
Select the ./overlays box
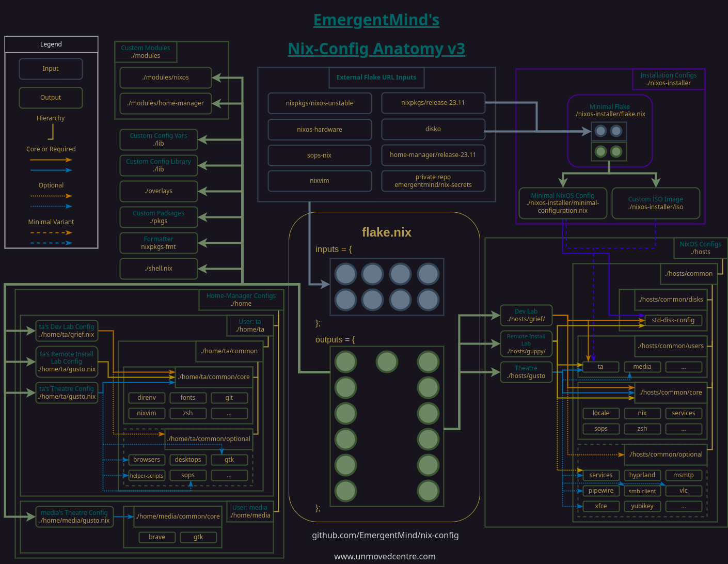[159, 191]
